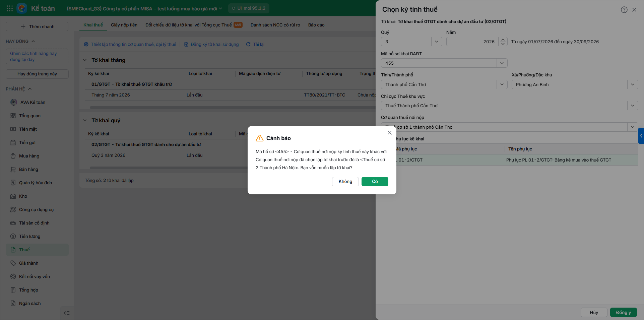Open the Tỉnh/Thành phố dropdown
The width and height of the screenshot is (644, 320).
[x=502, y=84]
